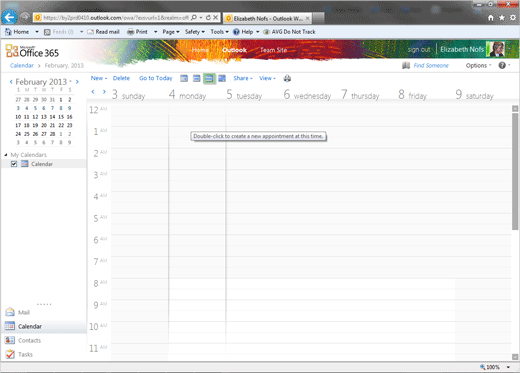The height and width of the screenshot is (373, 520).
Task: Click Elizabeth Nofs profile picture
Action: pos(496,49)
